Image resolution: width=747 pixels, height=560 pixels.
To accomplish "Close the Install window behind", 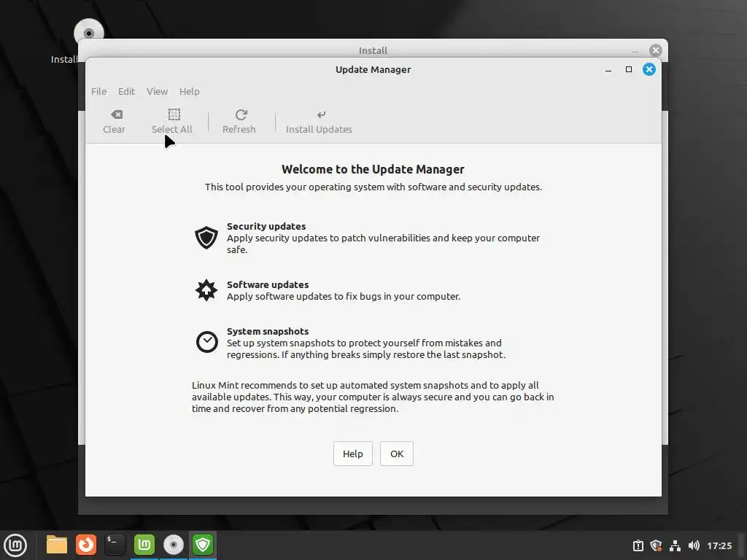I will tap(656, 50).
